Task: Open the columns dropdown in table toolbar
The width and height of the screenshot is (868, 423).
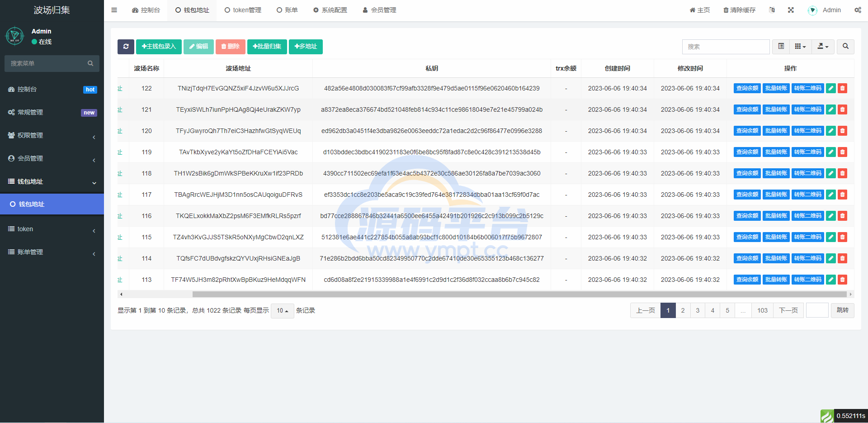Action: [800, 47]
